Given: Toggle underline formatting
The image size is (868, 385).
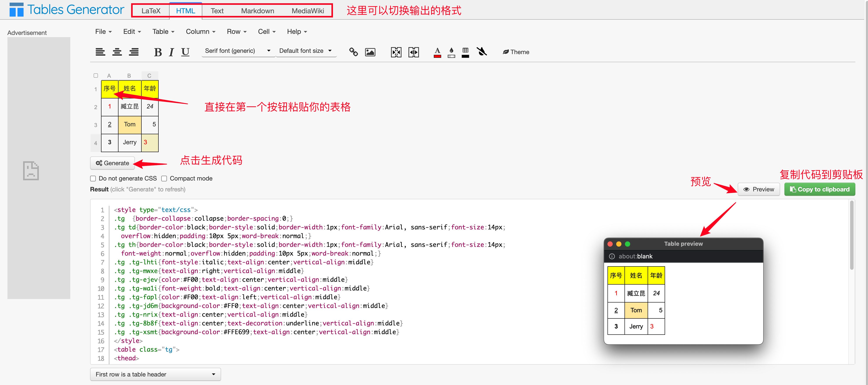Looking at the screenshot, I should [185, 52].
